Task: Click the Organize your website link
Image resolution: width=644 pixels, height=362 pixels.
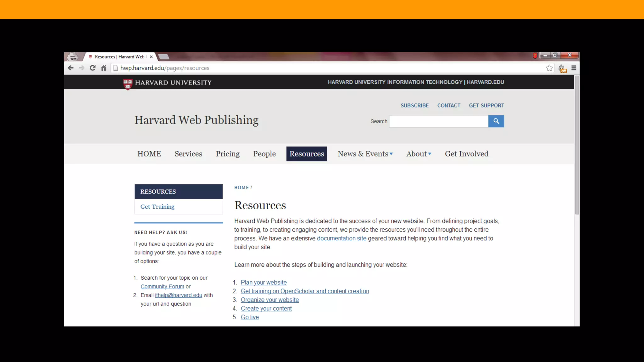Action: 270,300
